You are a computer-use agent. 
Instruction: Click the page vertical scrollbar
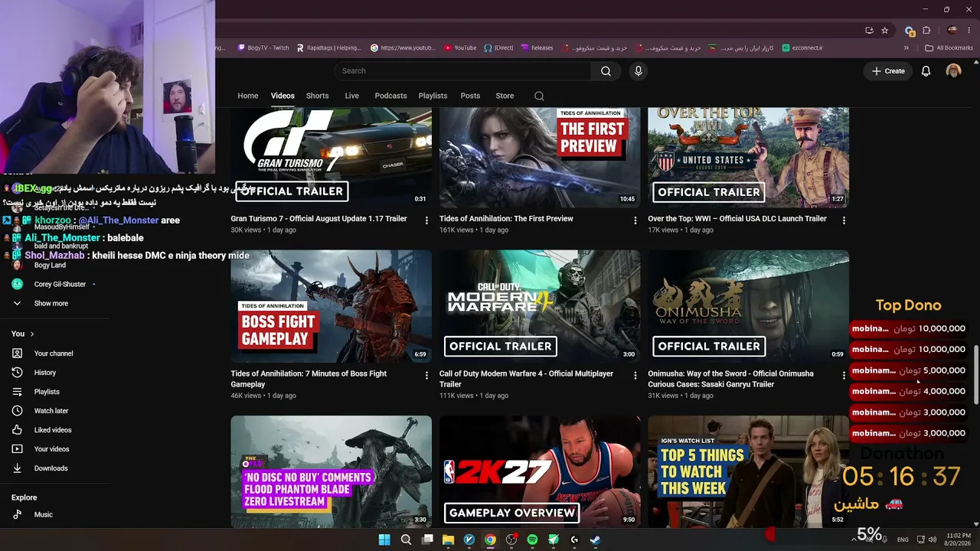(976, 375)
